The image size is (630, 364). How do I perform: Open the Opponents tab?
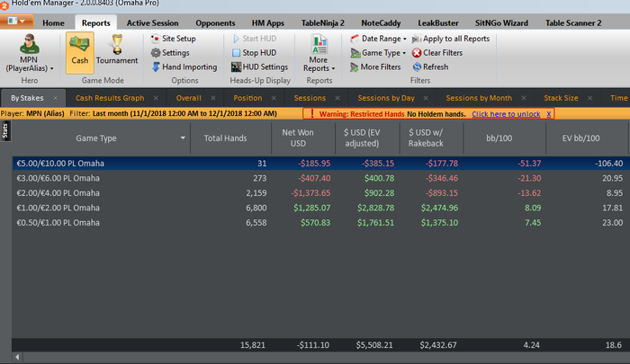tap(215, 22)
